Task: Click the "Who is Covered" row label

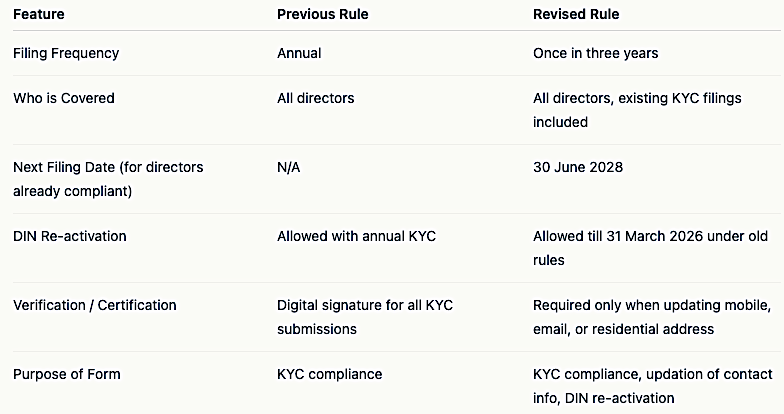Action: click(x=64, y=98)
